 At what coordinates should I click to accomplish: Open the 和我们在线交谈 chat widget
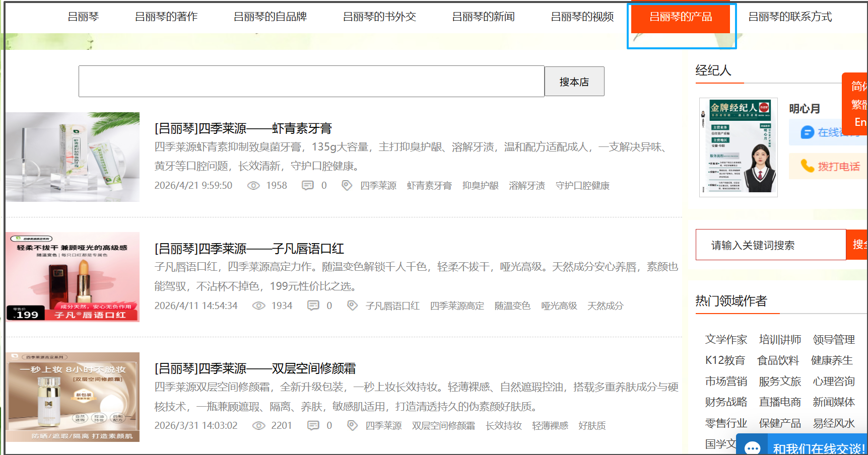(x=802, y=445)
